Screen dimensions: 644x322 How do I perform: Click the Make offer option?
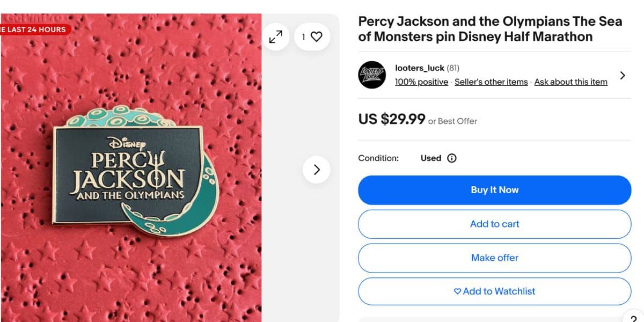coord(494,258)
